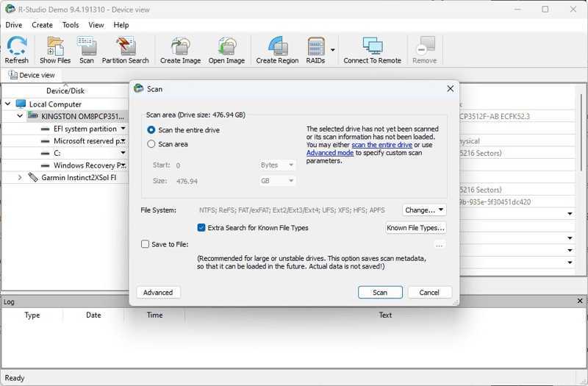The image size is (588, 386).
Task: Click the Start value field
Action: click(214, 165)
